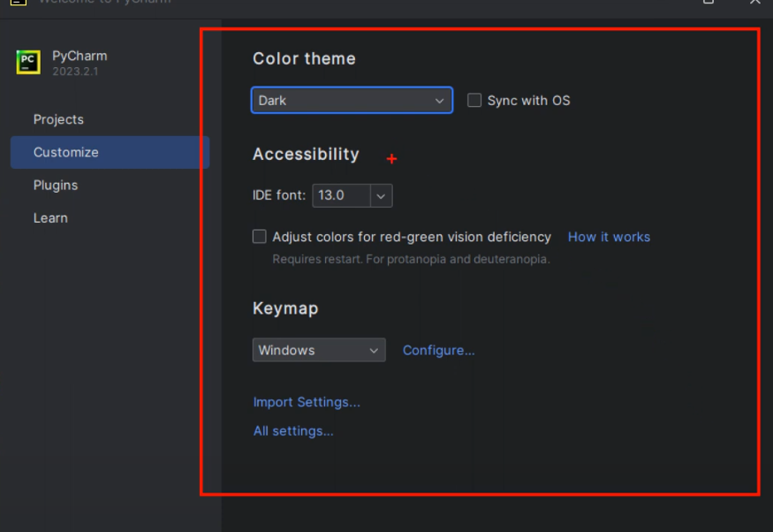Open the How it works link
773x532 pixels.
click(x=609, y=237)
